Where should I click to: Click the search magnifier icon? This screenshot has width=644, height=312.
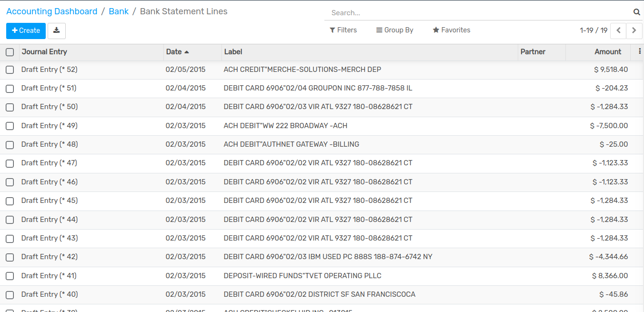[636, 12]
